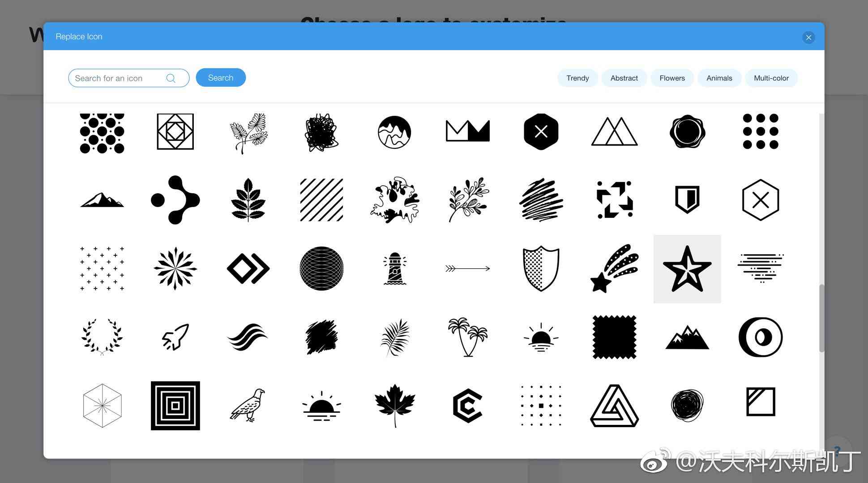The height and width of the screenshot is (483, 868).
Task: Click the Abstract filter tab
Action: (x=624, y=78)
